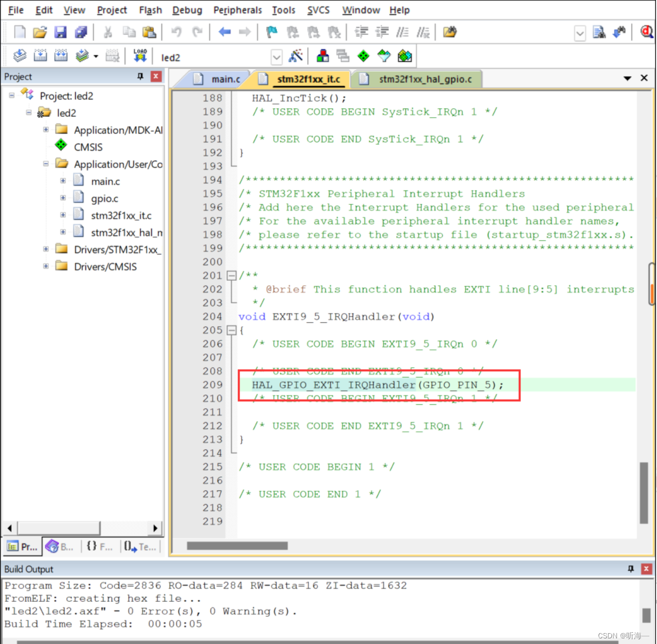Screen dimensions: 657x644
Task: Click the Open file icon
Action: point(40,32)
